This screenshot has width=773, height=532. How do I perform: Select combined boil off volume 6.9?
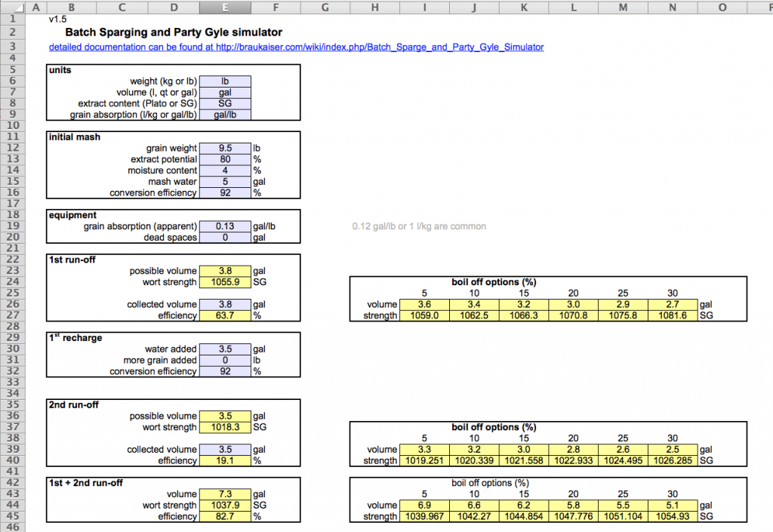pos(424,506)
